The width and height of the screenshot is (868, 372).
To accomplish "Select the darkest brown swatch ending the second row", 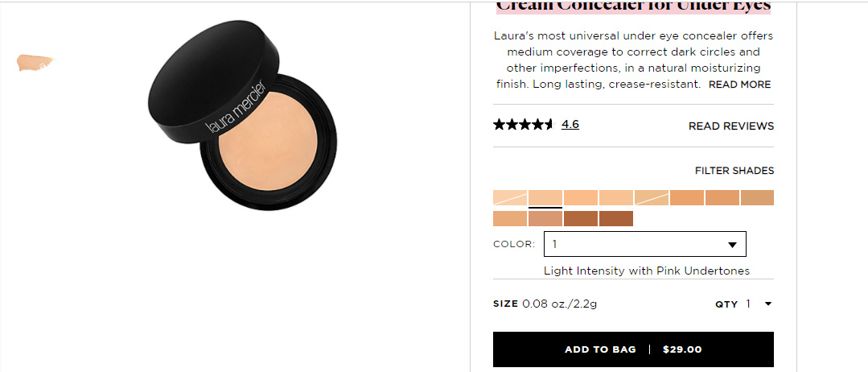I will pyautogui.click(x=616, y=218).
